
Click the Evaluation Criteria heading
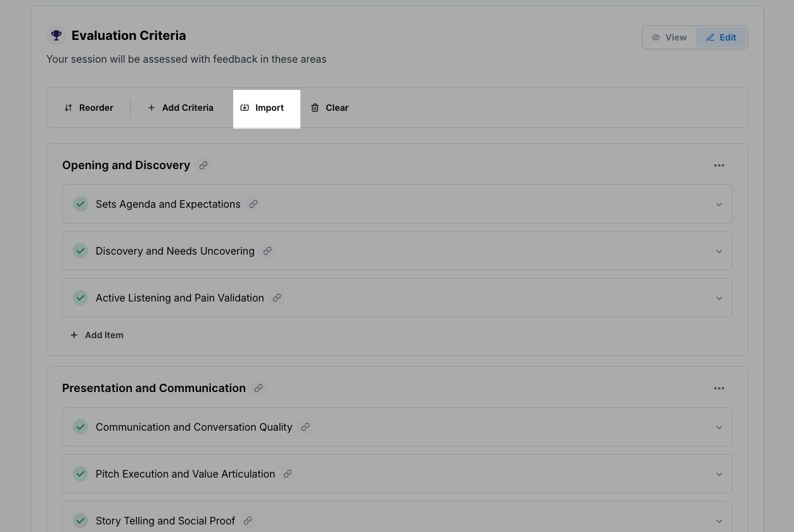click(x=129, y=35)
